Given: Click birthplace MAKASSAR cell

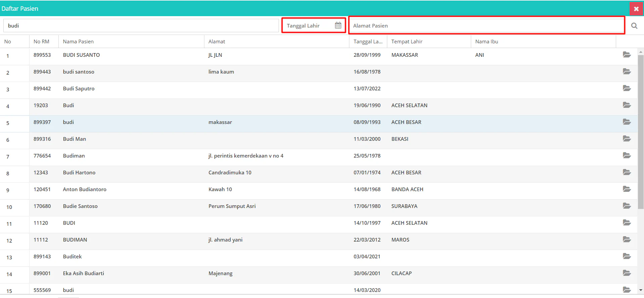Looking at the screenshot, I should (405, 55).
